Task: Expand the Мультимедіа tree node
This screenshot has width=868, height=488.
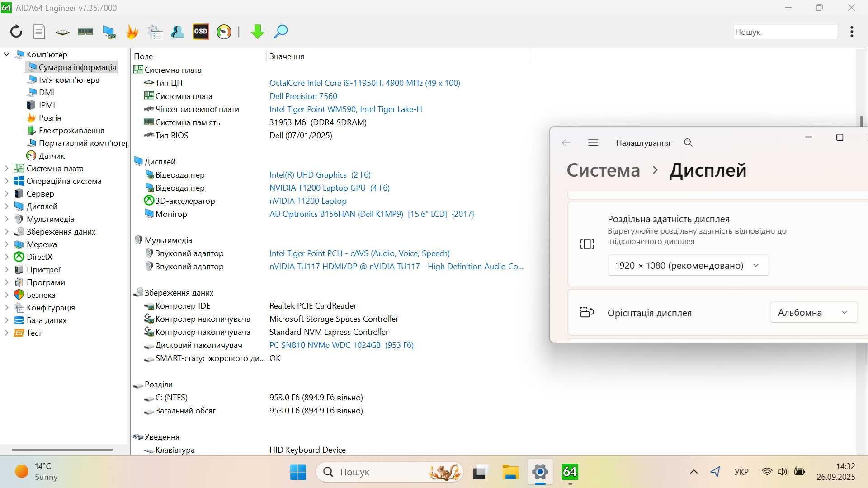Action: pyautogui.click(x=6, y=219)
